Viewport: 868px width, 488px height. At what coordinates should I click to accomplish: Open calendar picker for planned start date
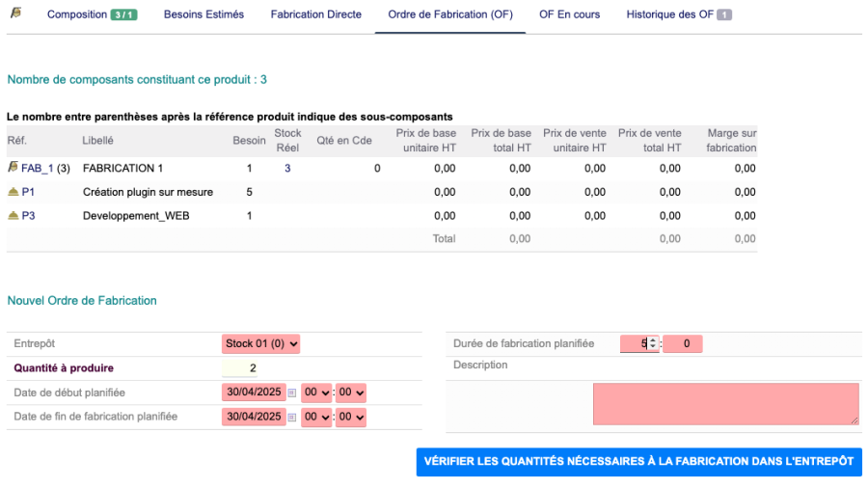click(292, 393)
